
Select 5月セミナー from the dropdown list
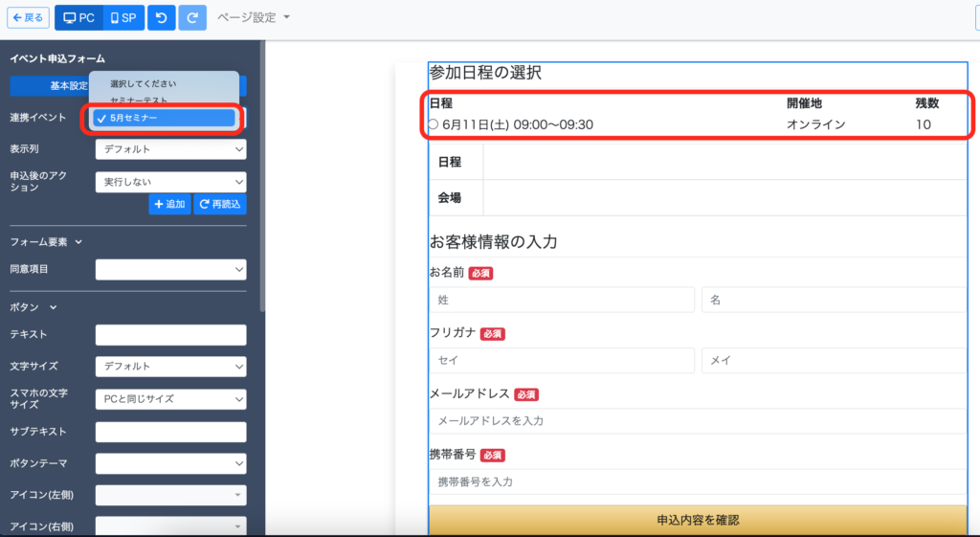tap(164, 118)
